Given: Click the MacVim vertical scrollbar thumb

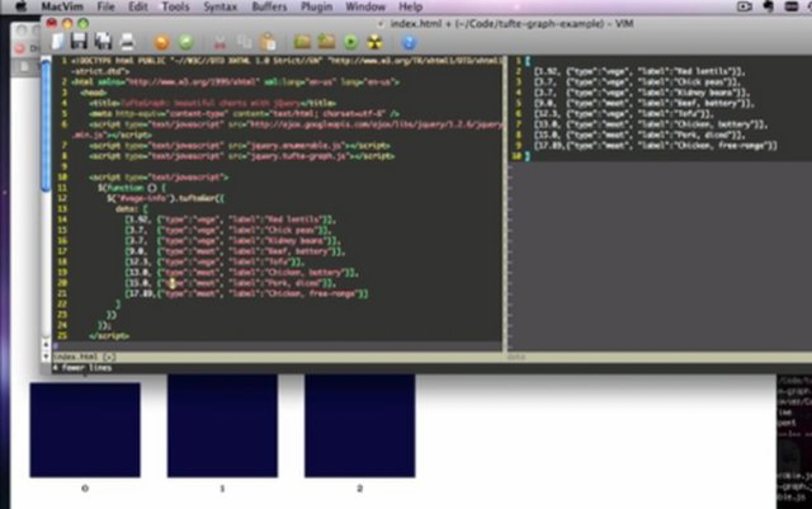Looking at the screenshot, I should tap(46, 126).
